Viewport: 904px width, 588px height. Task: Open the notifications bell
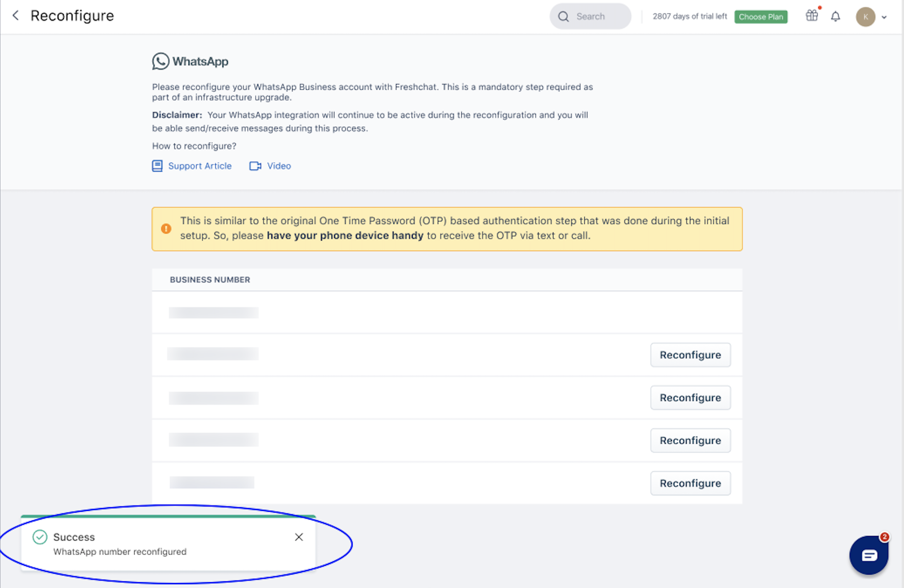coord(835,17)
